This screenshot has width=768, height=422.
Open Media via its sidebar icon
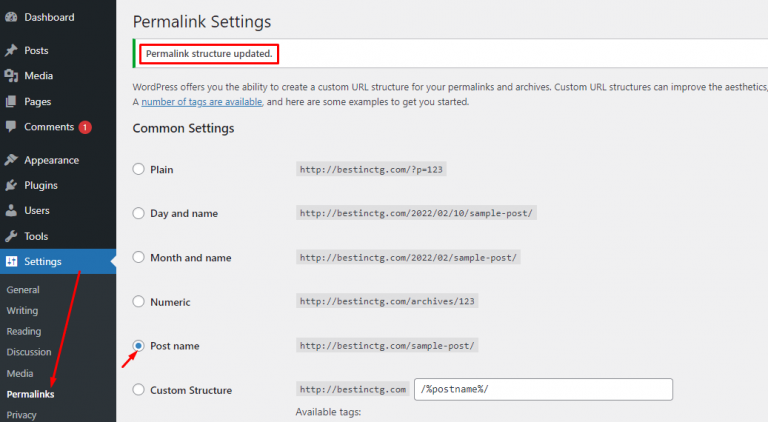click(11, 76)
